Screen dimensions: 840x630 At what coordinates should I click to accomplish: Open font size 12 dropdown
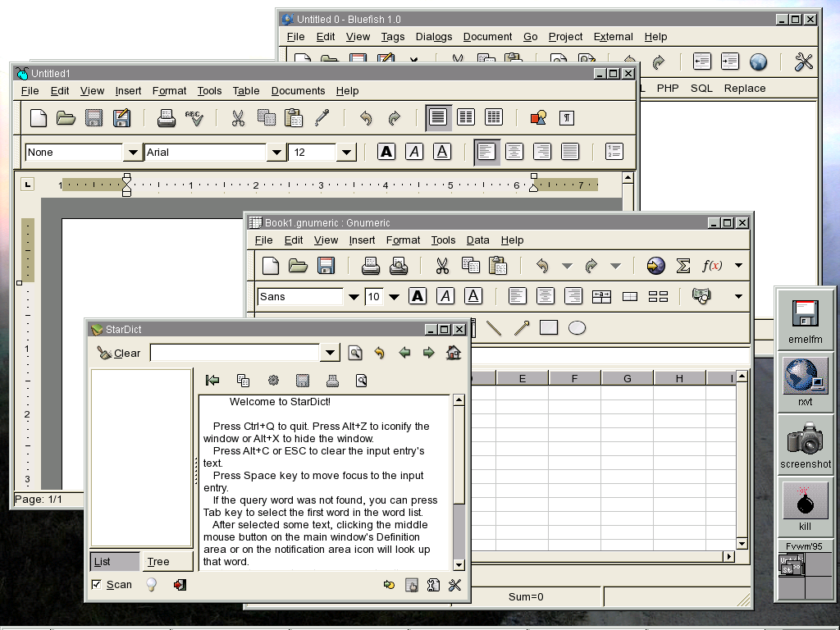[x=347, y=152]
